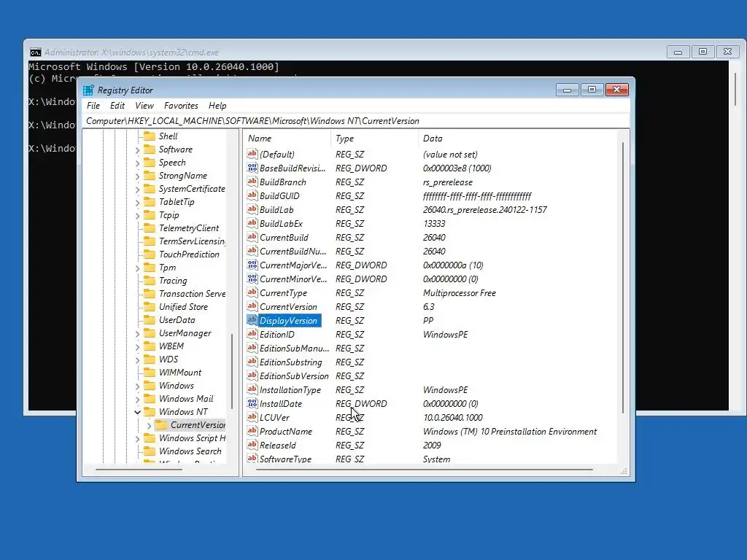
Task: Click the Tpm folder icon
Action: (x=150, y=267)
